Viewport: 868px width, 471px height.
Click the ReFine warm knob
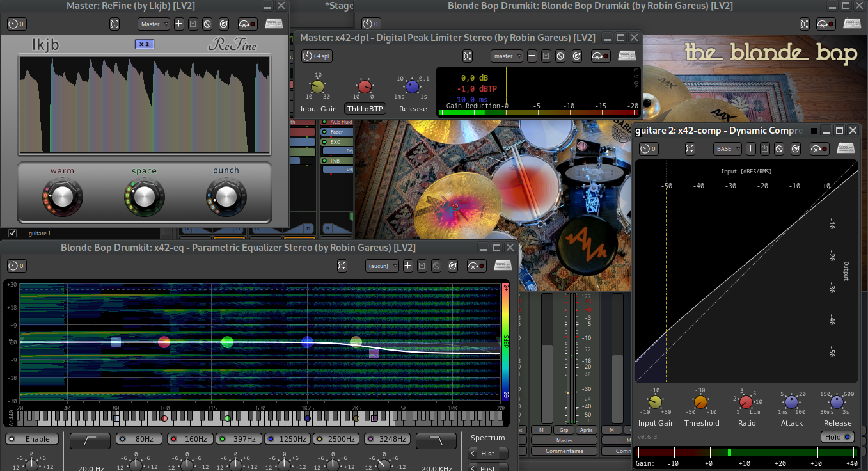pos(62,196)
